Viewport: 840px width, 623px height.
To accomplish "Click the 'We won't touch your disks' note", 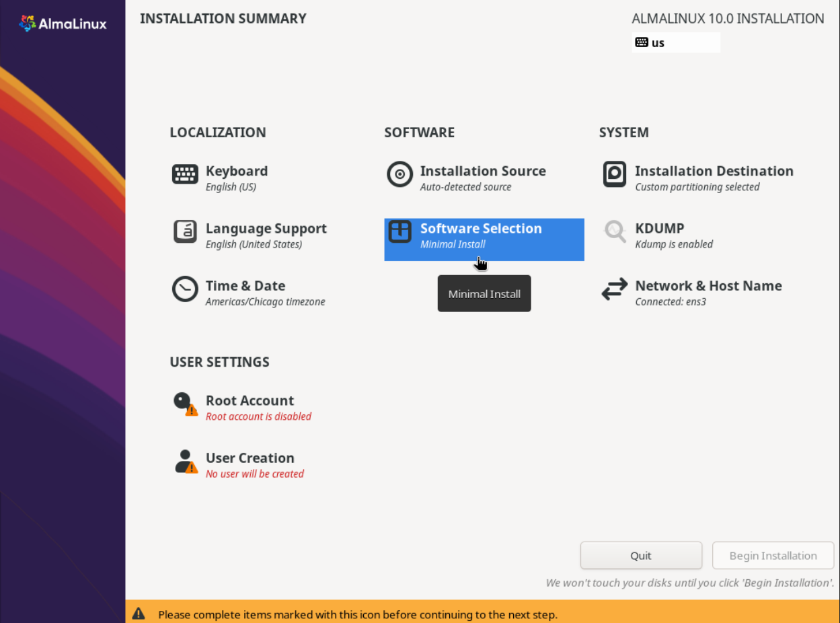I will coord(690,583).
